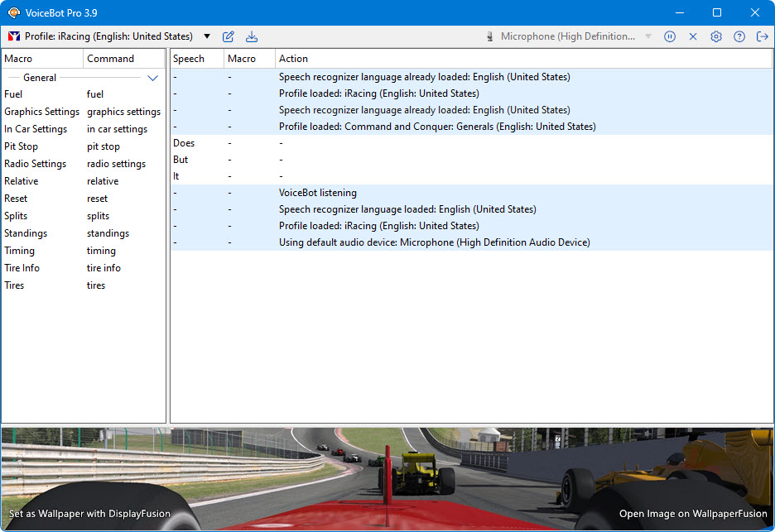The width and height of the screenshot is (775, 532).
Task: Click the exit arrow icon in the toolbar
Action: click(762, 36)
